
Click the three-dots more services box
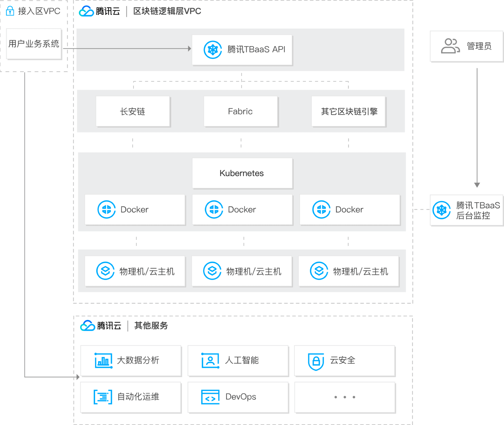345,397
